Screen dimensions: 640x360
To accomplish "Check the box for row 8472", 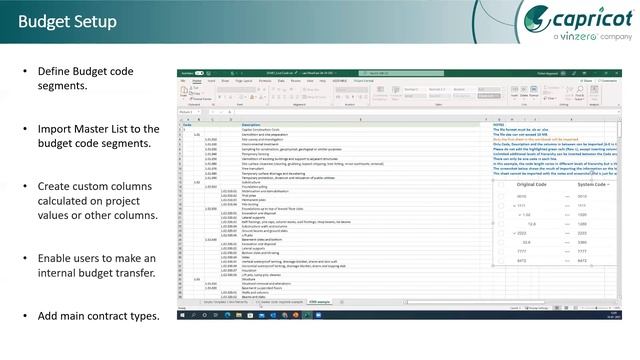I will pyautogui.click(x=501, y=261).
